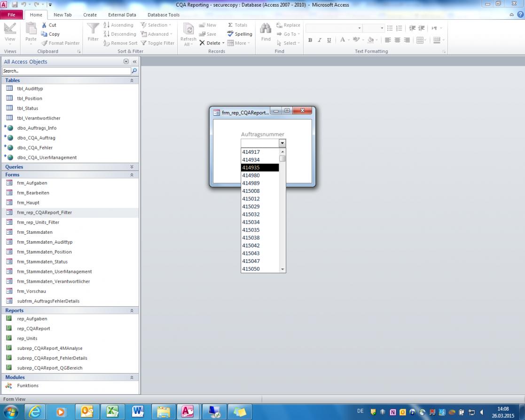525x420 pixels.
Task: Click the Spelling check icon
Action: click(230, 34)
